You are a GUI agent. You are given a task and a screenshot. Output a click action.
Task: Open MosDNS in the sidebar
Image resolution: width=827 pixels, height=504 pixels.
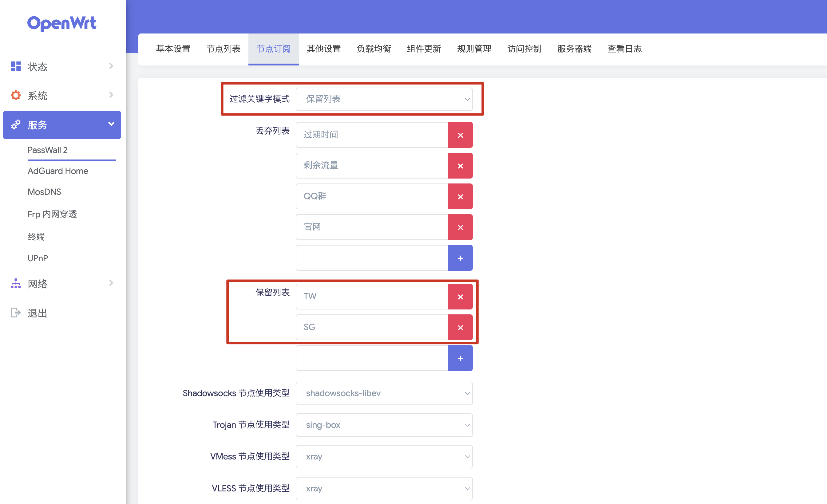pyautogui.click(x=44, y=191)
